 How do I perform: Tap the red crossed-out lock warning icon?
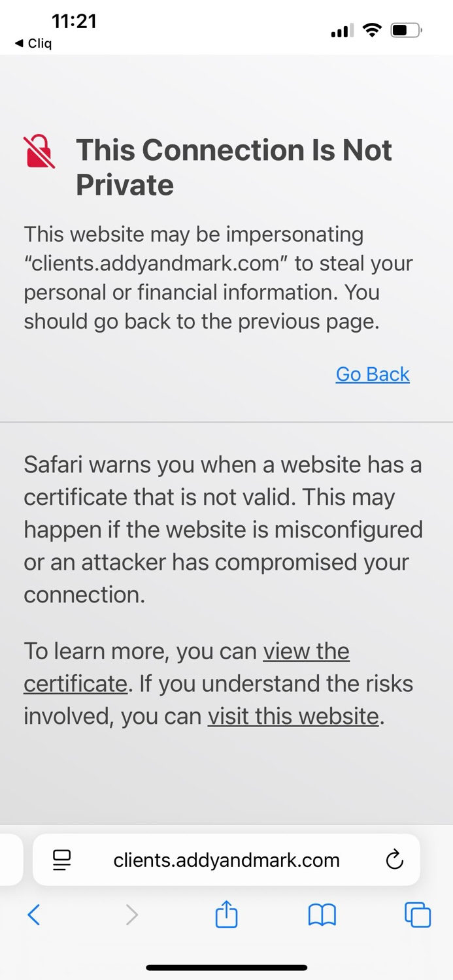coord(39,152)
